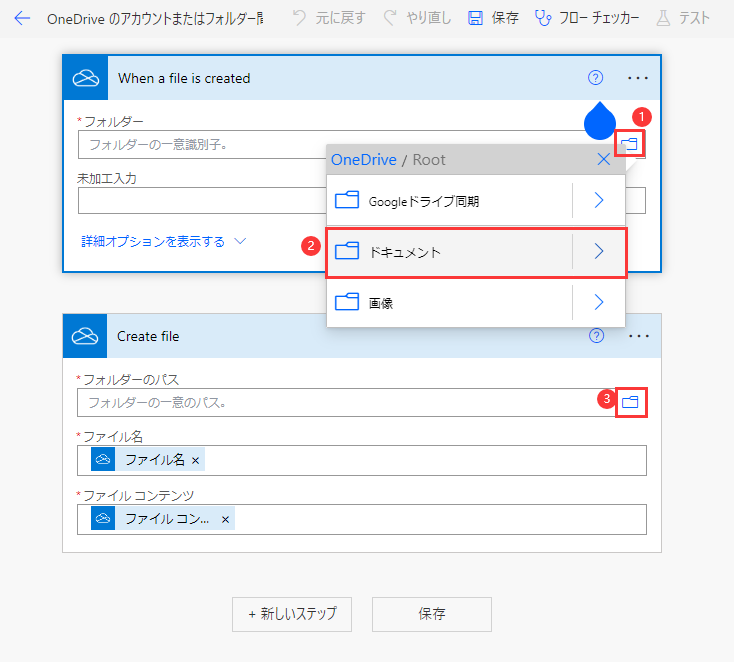734x662 pixels.
Task: Expand 詳細オプションを表示する
Action: point(163,242)
